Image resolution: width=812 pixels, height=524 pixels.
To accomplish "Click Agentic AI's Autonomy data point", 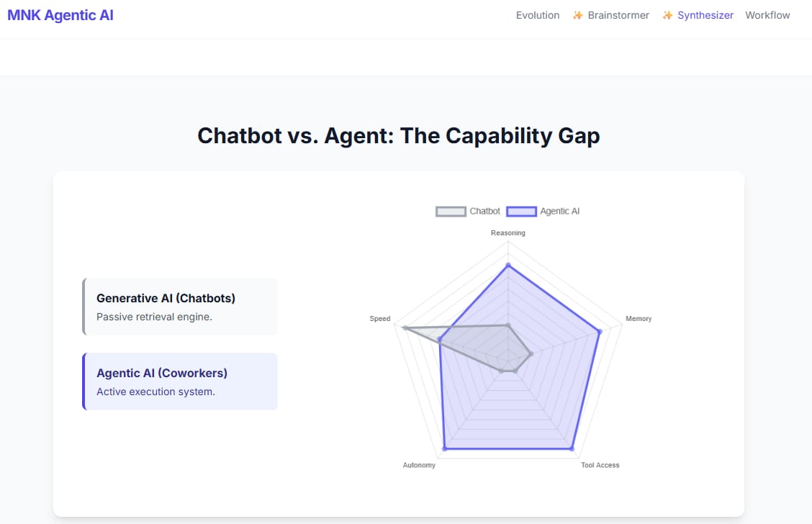I will [x=444, y=448].
